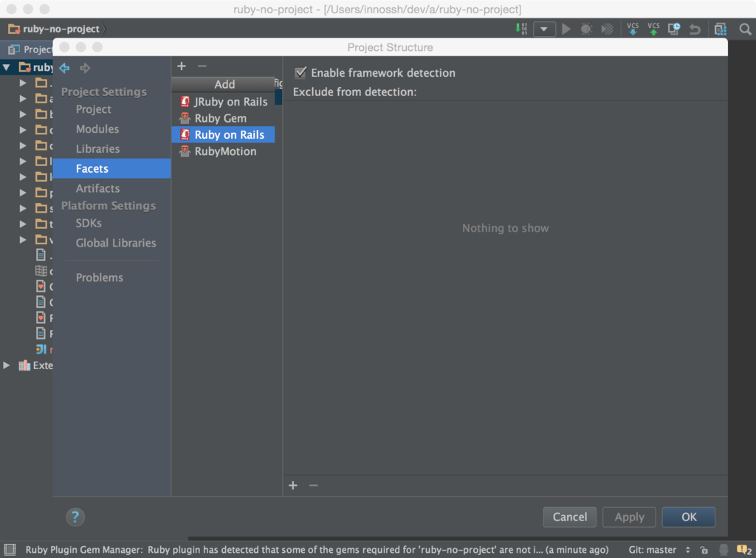Select Artifacts in Project Settings
756x558 pixels.
[x=98, y=188]
